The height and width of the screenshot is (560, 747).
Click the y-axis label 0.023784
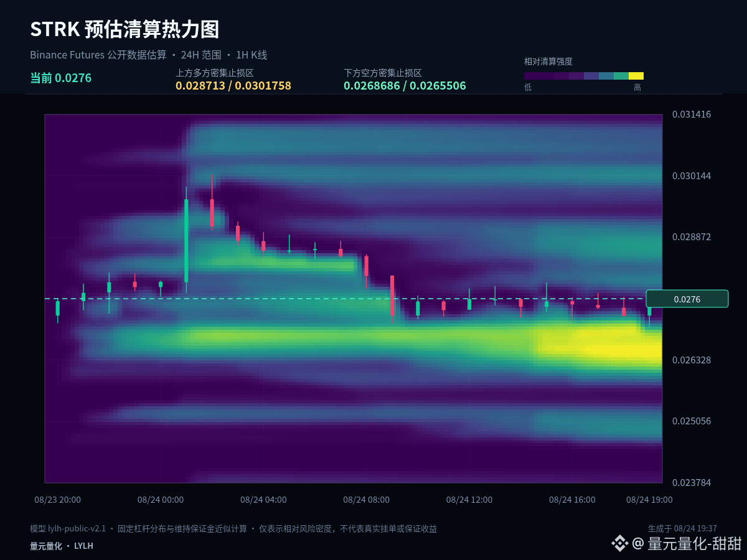tap(691, 483)
